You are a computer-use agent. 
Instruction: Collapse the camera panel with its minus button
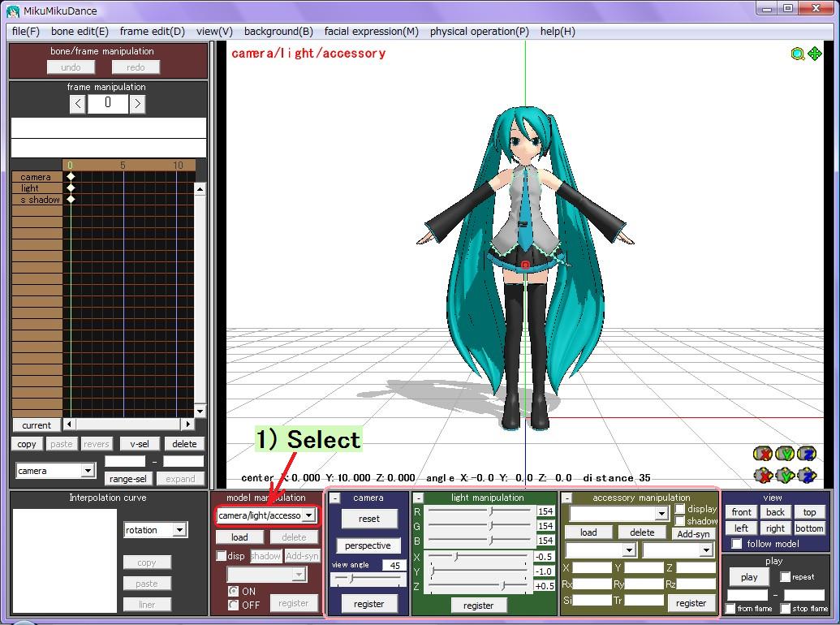[335, 498]
